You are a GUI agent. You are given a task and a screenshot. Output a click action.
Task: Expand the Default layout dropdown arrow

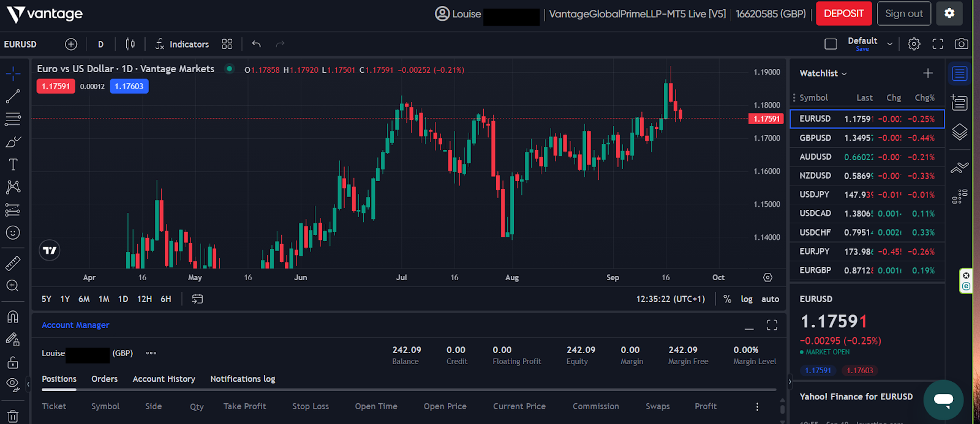tap(890, 44)
